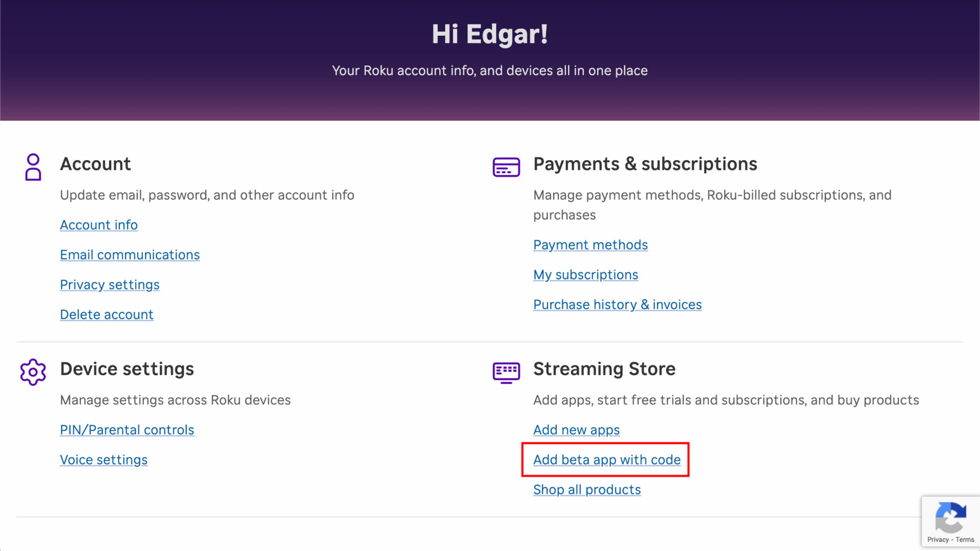Click the Payments & subscriptions card icon
The width and height of the screenshot is (980, 551).
click(506, 167)
